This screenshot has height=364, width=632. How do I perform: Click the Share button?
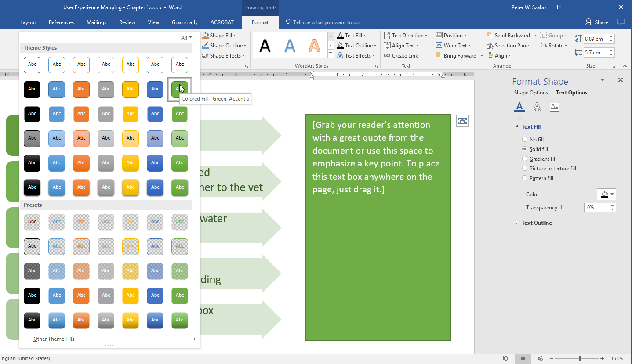pyautogui.click(x=596, y=22)
